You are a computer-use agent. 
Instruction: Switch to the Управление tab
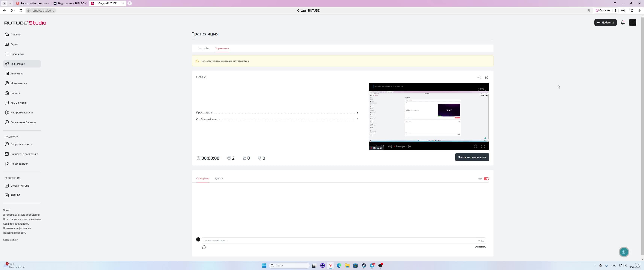pyautogui.click(x=222, y=48)
